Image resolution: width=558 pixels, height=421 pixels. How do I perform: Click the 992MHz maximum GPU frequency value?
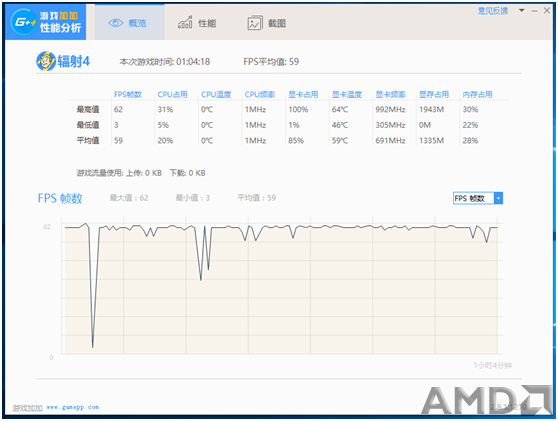coord(390,109)
